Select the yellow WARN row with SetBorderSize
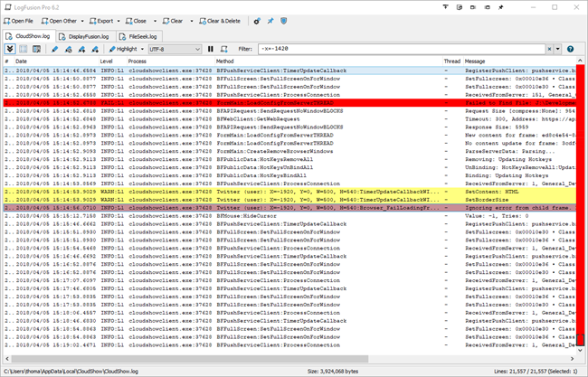The image size is (588, 377). [289, 200]
